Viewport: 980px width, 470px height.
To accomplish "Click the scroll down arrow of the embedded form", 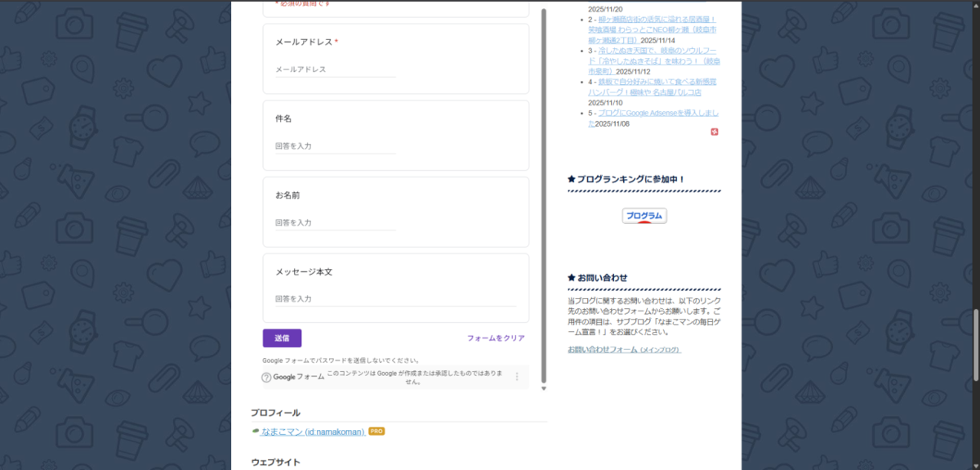I will click(544, 389).
